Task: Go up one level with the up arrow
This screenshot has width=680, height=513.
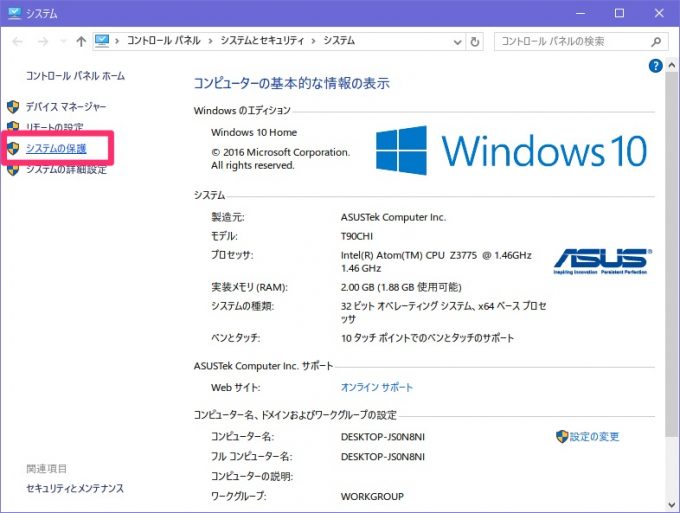Action: pyautogui.click(x=81, y=42)
